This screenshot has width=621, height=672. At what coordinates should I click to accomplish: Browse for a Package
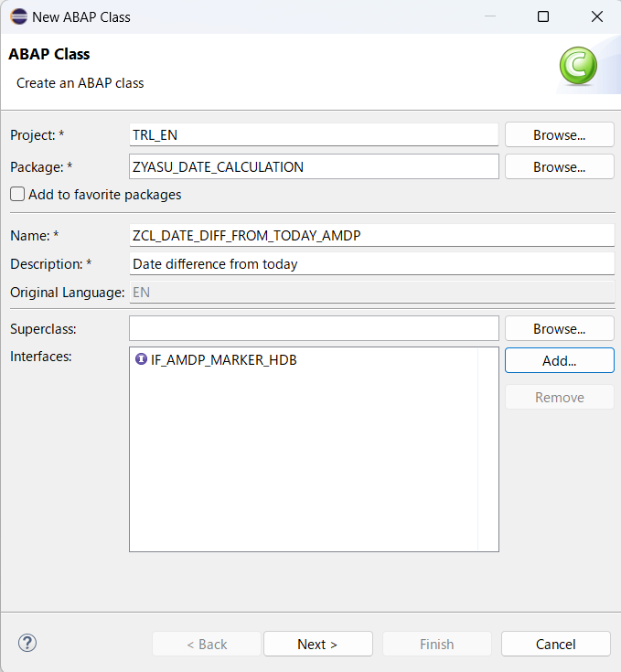pyautogui.click(x=560, y=166)
